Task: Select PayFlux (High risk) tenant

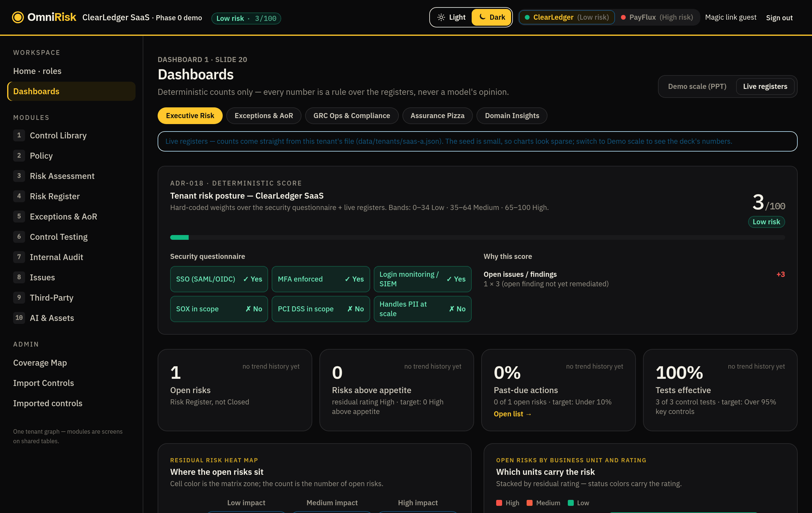Action: (657, 17)
